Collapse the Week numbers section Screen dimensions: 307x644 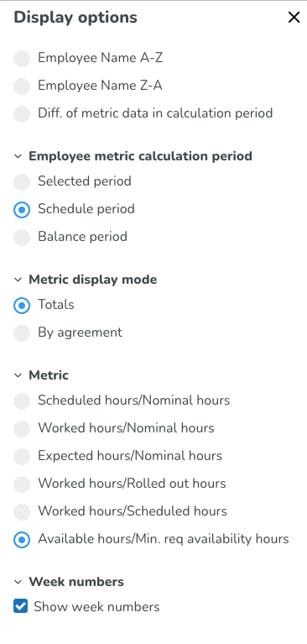pyautogui.click(x=18, y=582)
